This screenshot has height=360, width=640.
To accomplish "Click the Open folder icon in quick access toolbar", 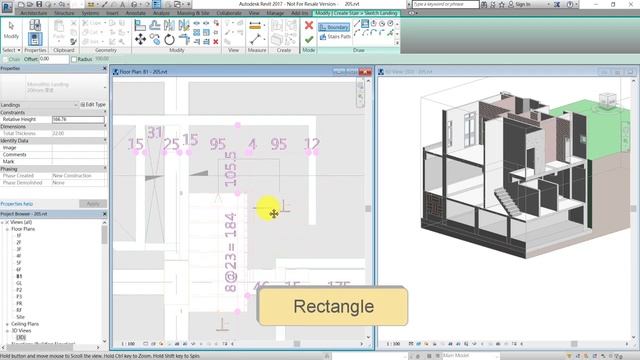I will tap(30, 4).
